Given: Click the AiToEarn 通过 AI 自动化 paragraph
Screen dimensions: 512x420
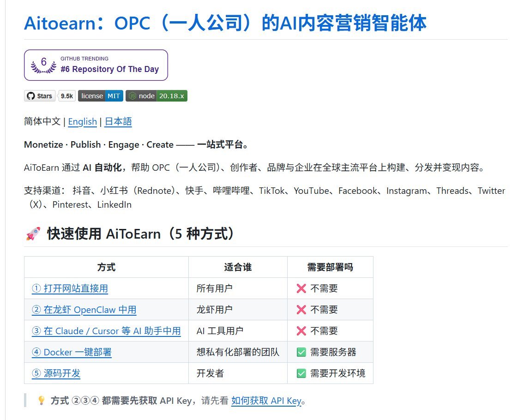Looking at the screenshot, I should coord(254,168).
